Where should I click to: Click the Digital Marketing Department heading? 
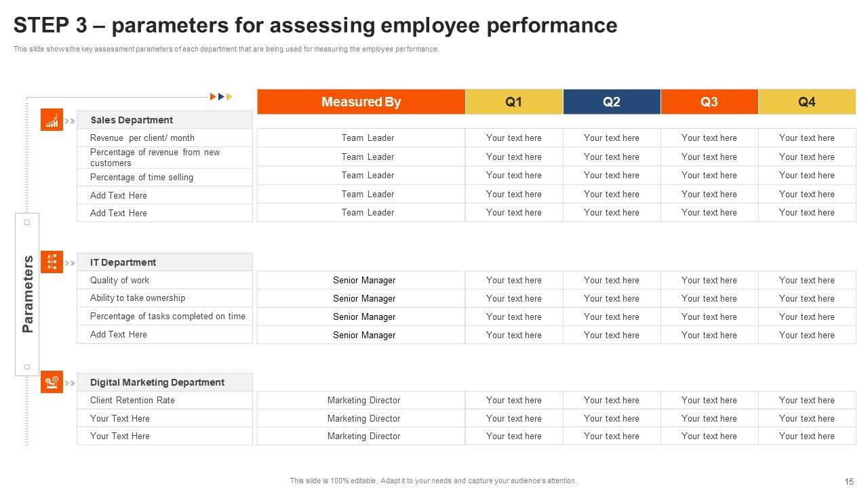tap(157, 382)
